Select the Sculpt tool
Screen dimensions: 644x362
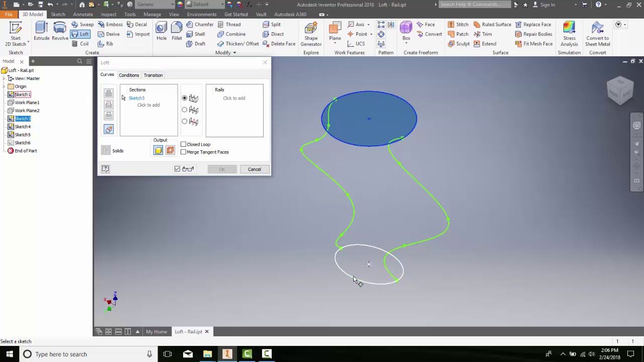coord(458,44)
